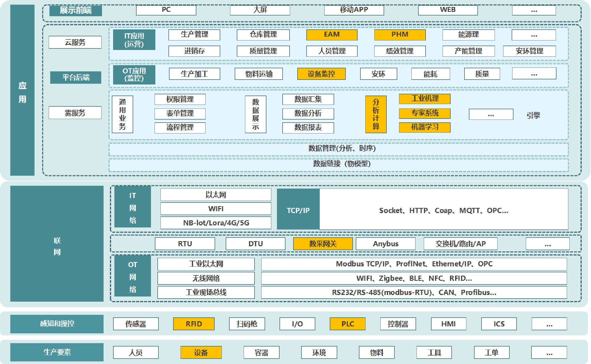Click the 移动APP frontend box
The height and width of the screenshot is (364, 591).
[x=354, y=10]
